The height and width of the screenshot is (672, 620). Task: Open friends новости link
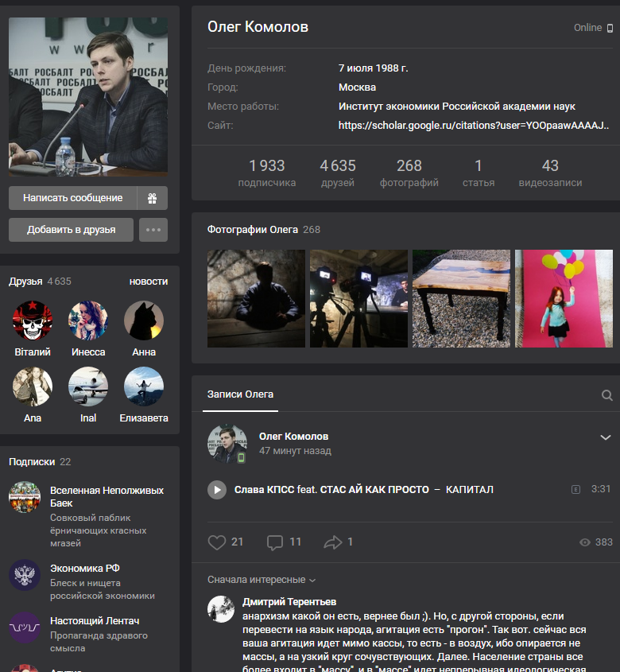coord(149,282)
